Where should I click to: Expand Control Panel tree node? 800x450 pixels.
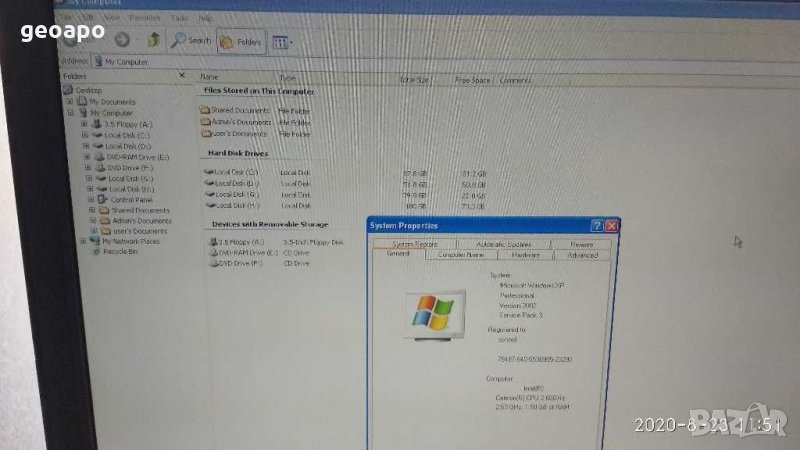click(91, 199)
